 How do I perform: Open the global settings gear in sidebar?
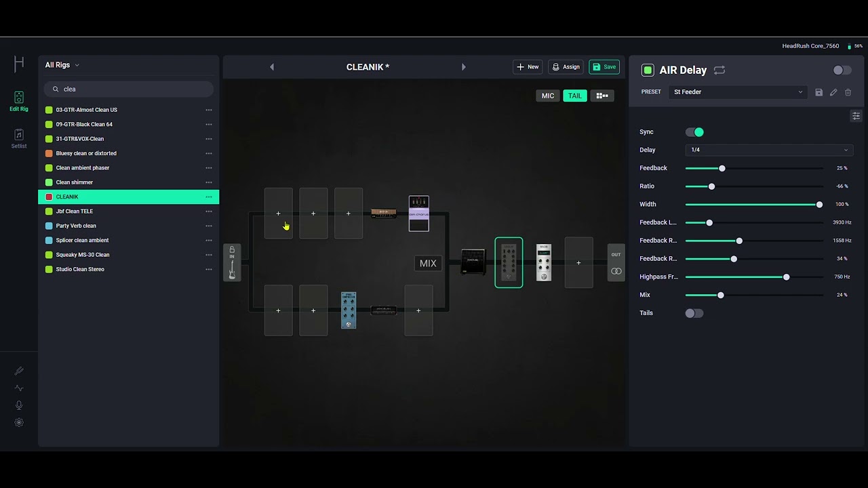point(19,422)
